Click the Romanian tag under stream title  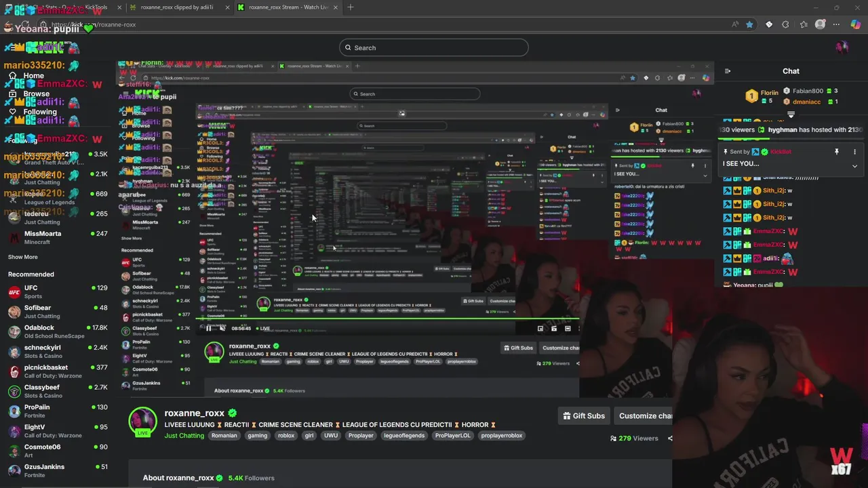[x=224, y=436]
